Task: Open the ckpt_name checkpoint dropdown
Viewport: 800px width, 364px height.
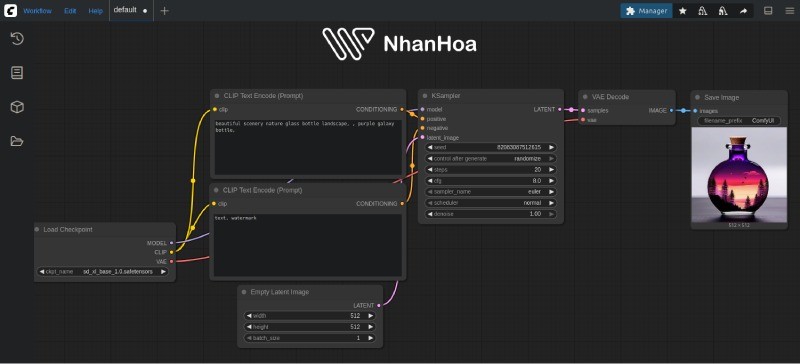Action: [x=104, y=272]
